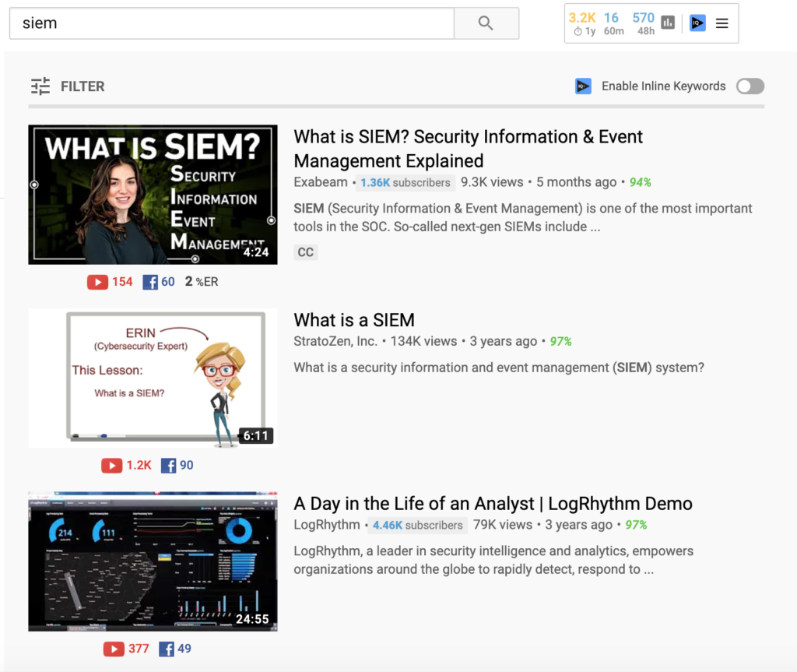The image size is (797, 672).
Task: Click the 97% score for StratoZen video
Action: tap(560, 341)
